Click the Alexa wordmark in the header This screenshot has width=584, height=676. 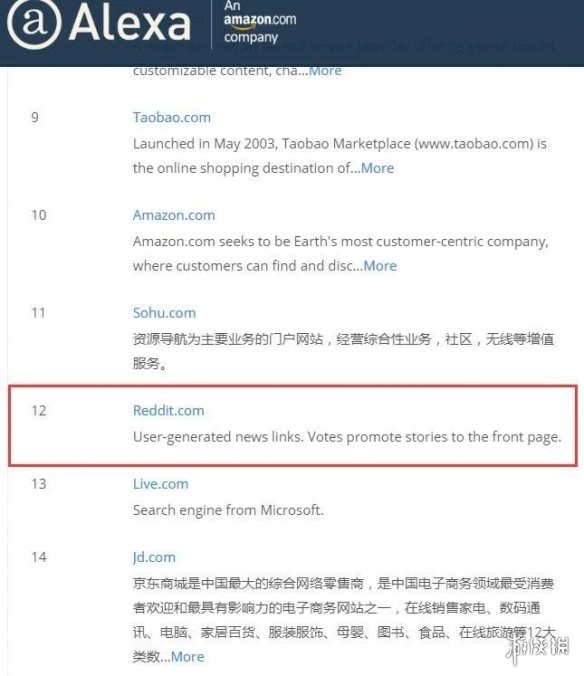tap(129, 23)
